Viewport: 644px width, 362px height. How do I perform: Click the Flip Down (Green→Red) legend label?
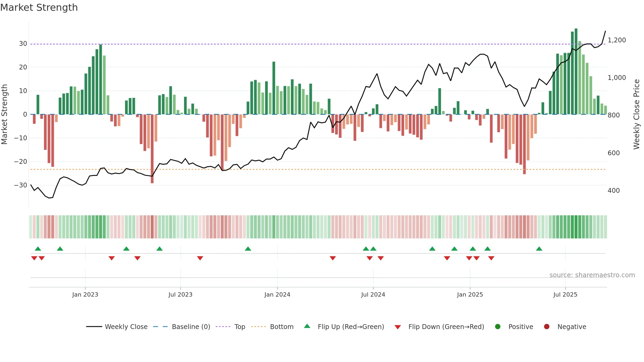coord(446,327)
